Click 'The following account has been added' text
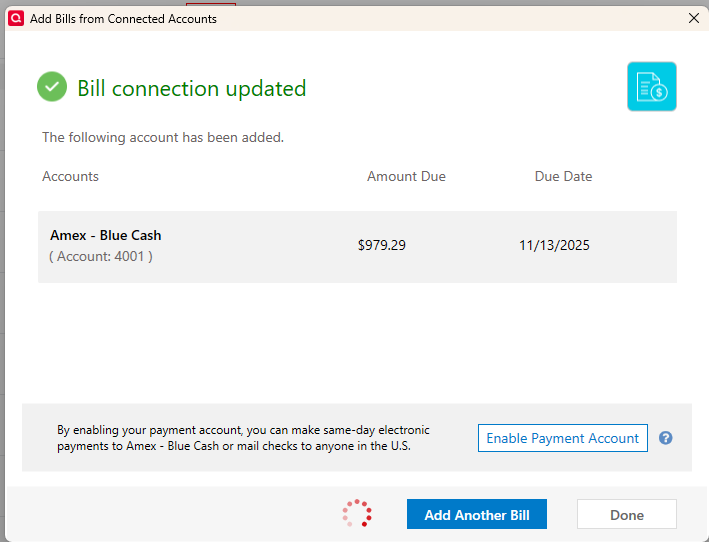Screen dimensions: 709x542 tap(163, 137)
